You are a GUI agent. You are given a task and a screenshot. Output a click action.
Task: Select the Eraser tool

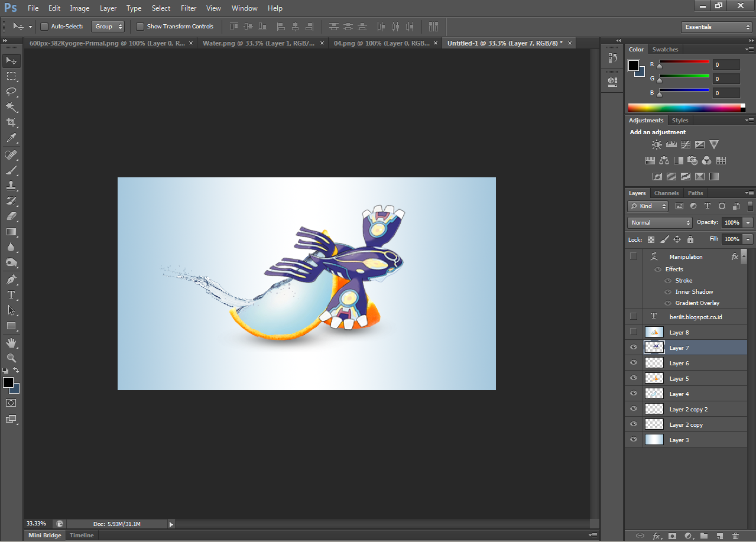11,216
